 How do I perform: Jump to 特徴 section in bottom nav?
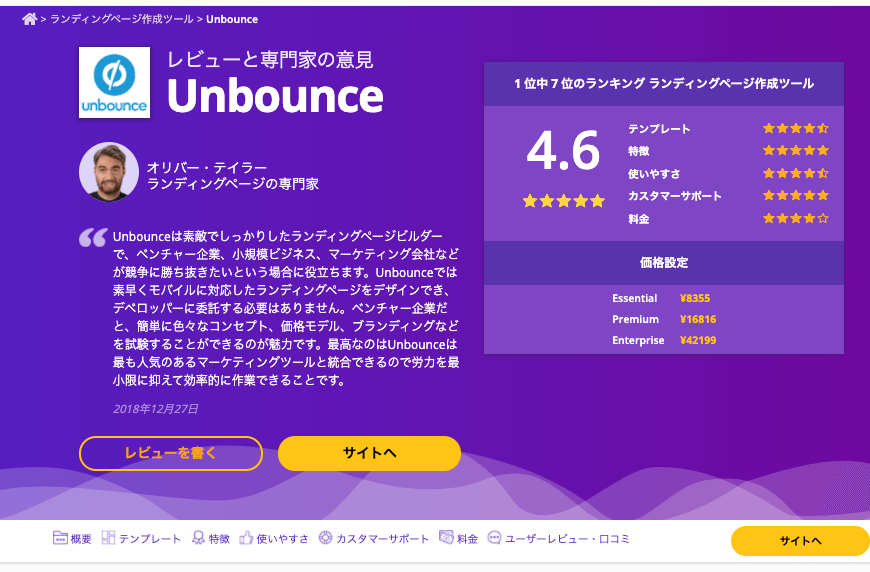point(219,539)
